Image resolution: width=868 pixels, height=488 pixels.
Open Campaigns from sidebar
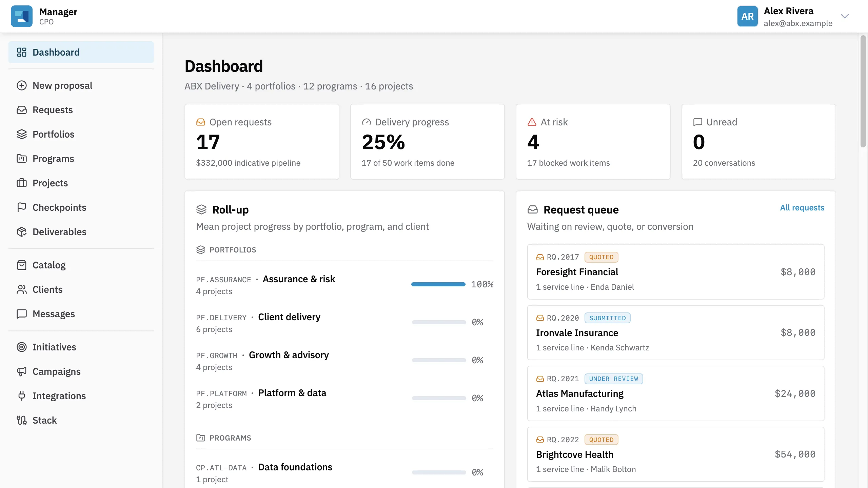click(x=81, y=371)
